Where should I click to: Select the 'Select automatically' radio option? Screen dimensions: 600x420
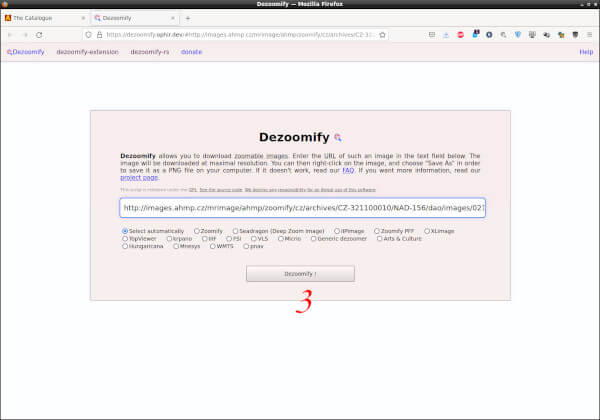click(125, 231)
